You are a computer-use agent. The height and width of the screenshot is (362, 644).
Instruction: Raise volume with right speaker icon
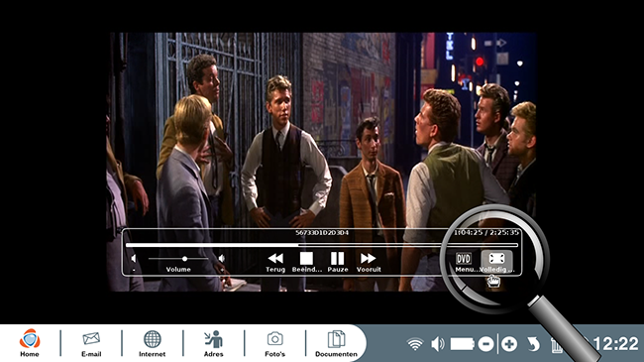tap(222, 259)
